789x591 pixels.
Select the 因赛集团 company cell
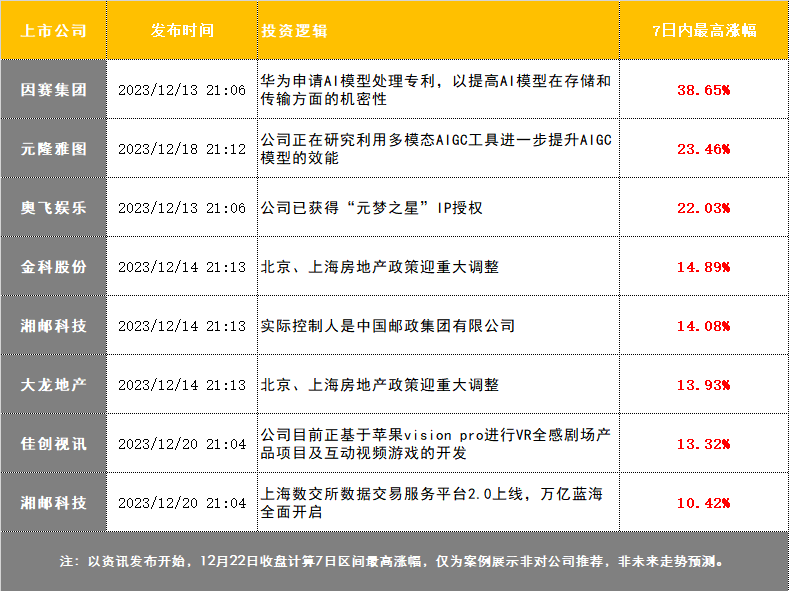coord(53,90)
